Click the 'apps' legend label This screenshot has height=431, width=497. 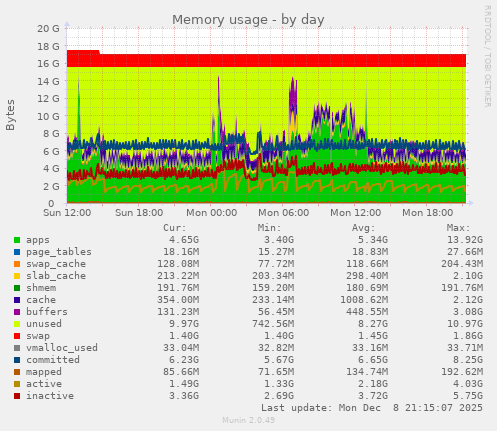[38, 240]
